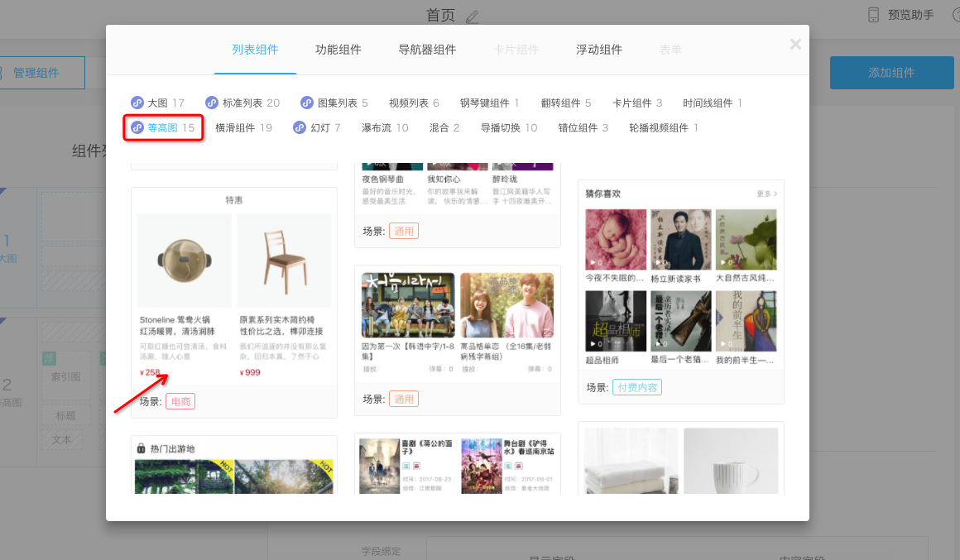The image size is (960, 560).
Task: Click the 猜你喜欢 heading
Action: click(x=603, y=194)
